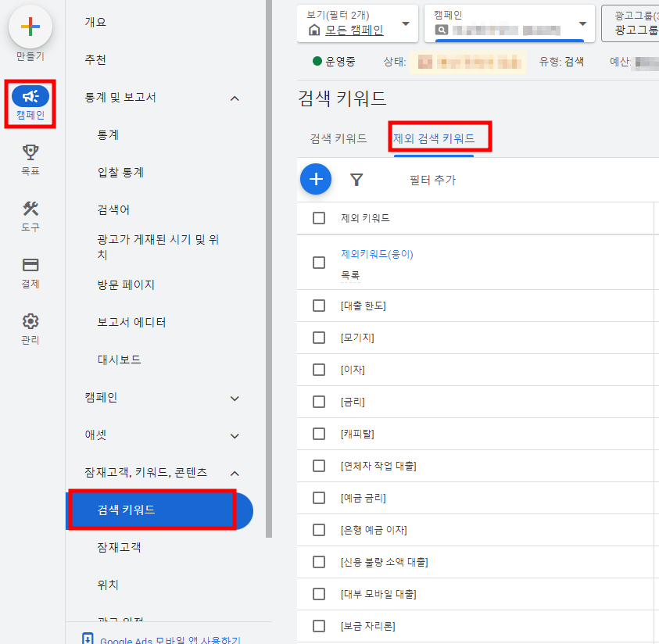
Task: Open the 모든 캠페인 view dropdown
Action: coord(358,23)
